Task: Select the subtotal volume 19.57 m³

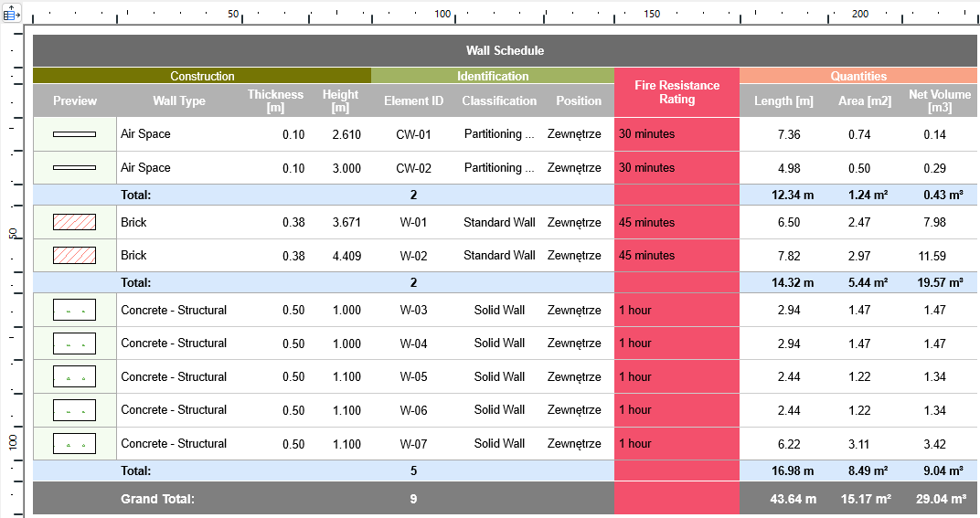Action: click(x=940, y=282)
